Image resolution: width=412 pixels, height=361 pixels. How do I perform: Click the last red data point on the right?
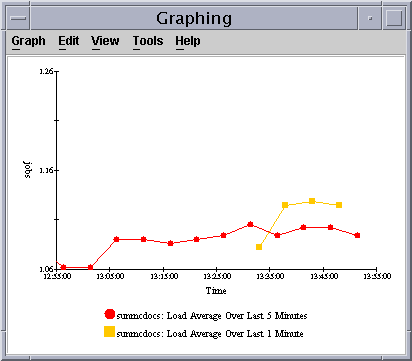pyautogui.click(x=357, y=235)
